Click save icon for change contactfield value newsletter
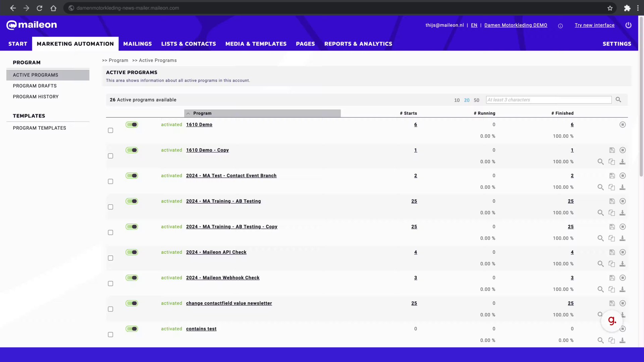Viewport: 644px width, 362px height. [612, 303]
